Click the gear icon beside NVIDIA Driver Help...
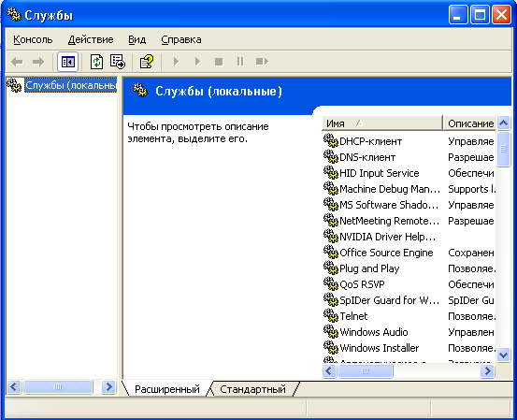Viewport: 517px width, 420px height. pyautogui.click(x=331, y=236)
